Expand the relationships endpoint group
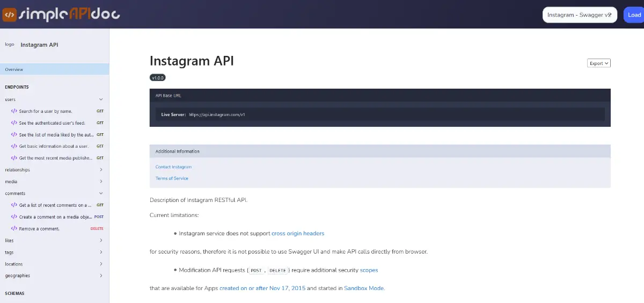The image size is (644, 303). click(x=101, y=170)
